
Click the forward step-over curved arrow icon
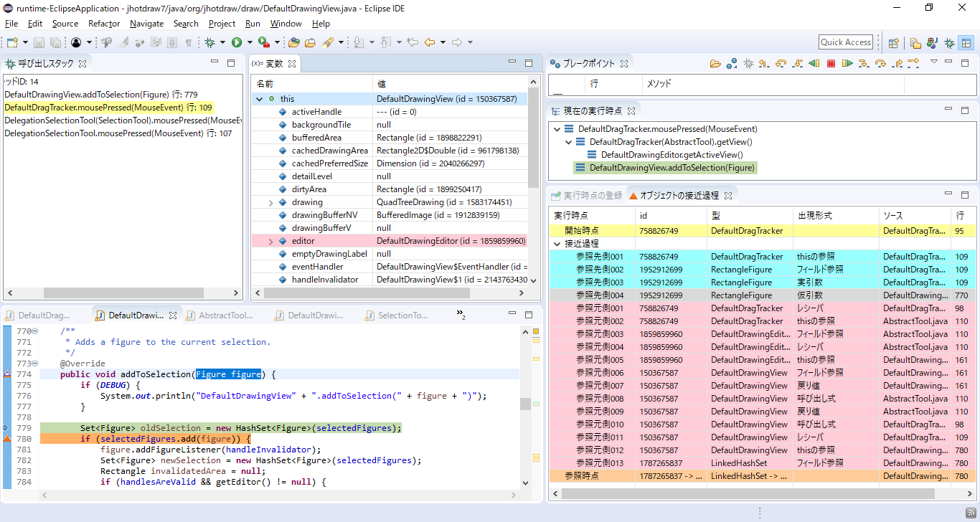[x=880, y=63]
